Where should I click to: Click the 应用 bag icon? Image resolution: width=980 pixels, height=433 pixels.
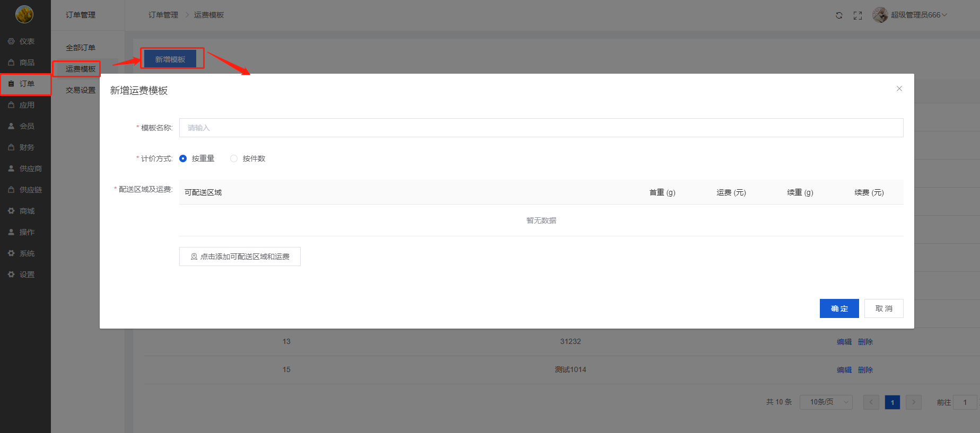tap(11, 105)
